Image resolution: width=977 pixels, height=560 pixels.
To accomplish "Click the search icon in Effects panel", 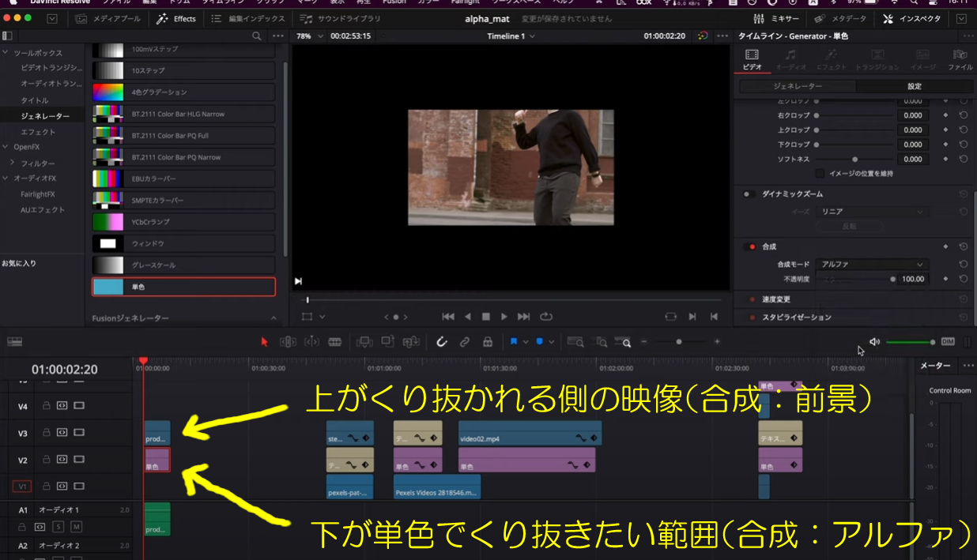I will click(256, 36).
